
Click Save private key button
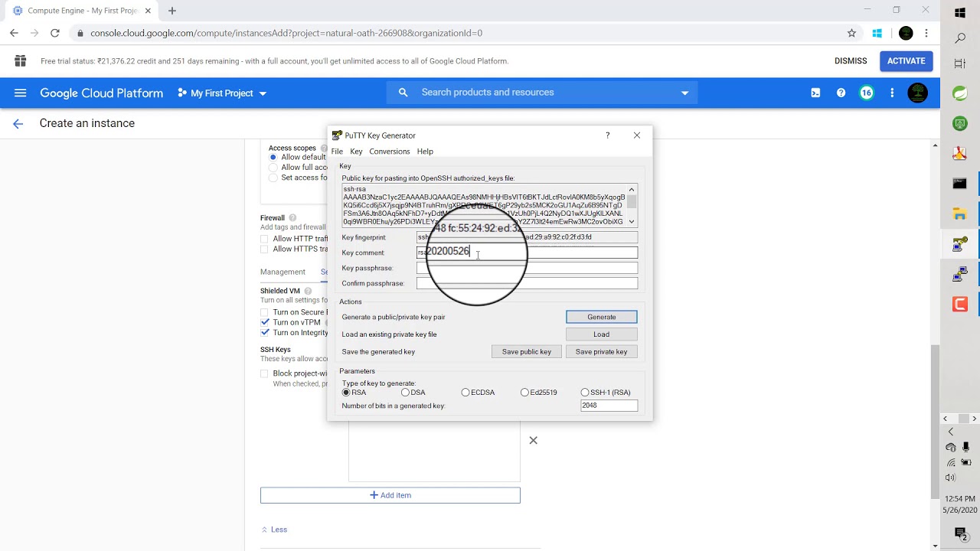[x=601, y=352]
